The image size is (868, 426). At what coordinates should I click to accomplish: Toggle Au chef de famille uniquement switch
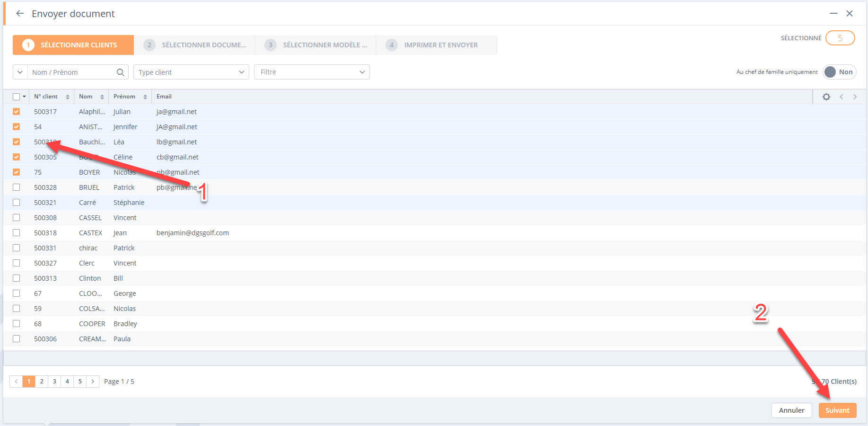(840, 72)
